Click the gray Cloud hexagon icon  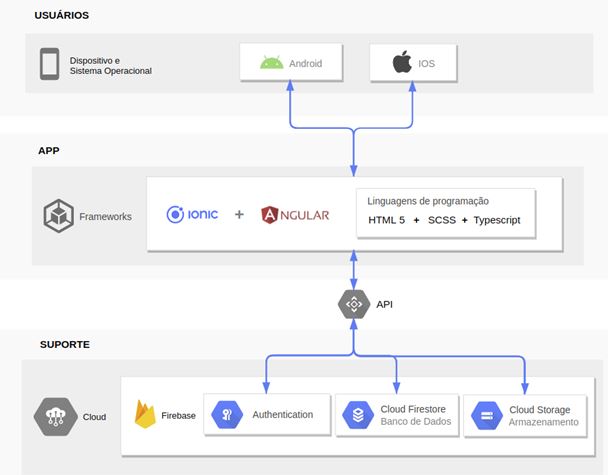pos(55,417)
